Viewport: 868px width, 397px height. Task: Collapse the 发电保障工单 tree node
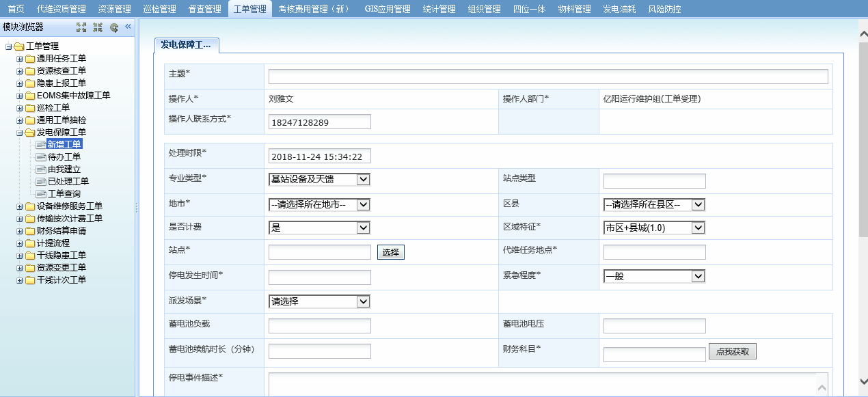tap(20, 133)
